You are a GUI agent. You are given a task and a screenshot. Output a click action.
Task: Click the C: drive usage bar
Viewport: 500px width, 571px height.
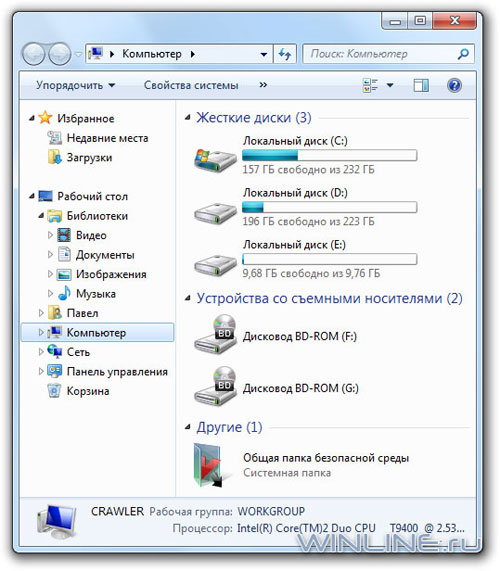(330, 155)
